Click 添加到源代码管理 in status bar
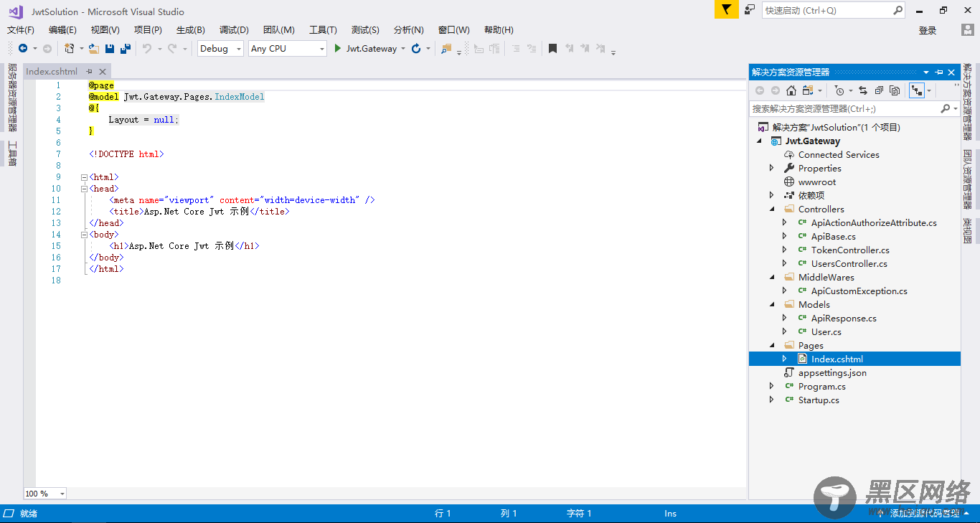 [925, 513]
